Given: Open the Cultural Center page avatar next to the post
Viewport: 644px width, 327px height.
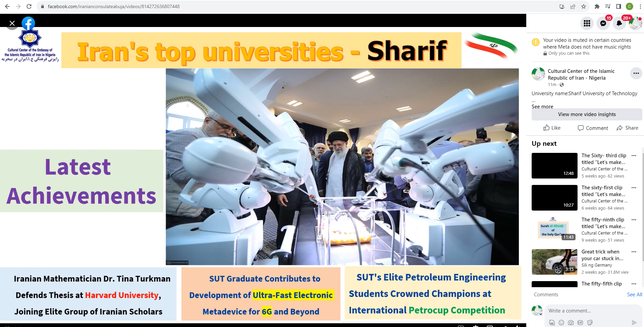Looking at the screenshot, I should point(538,74).
